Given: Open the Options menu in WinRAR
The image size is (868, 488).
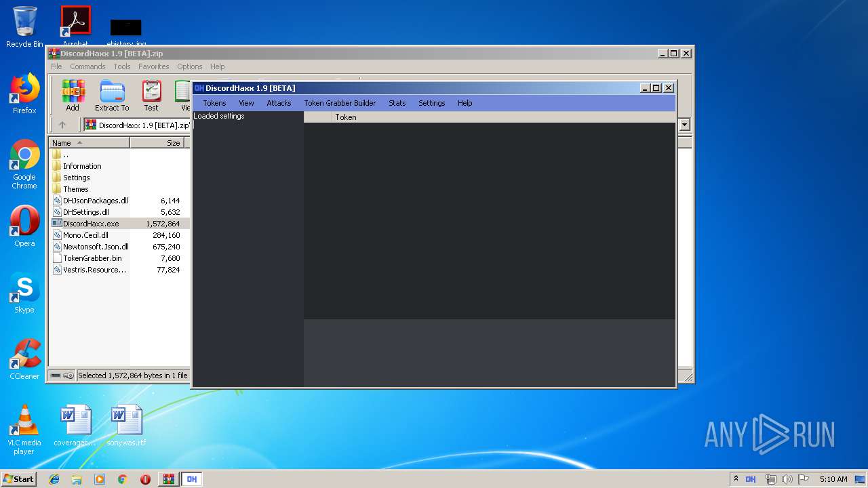Looking at the screenshot, I should [x=190, y=66].
